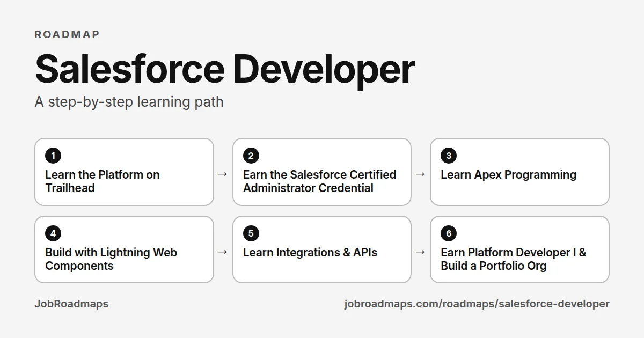644x338 pixels.
Task: Open the 'Earn the Salesforce Certified Administrator Credential' card
Action: 322,172
